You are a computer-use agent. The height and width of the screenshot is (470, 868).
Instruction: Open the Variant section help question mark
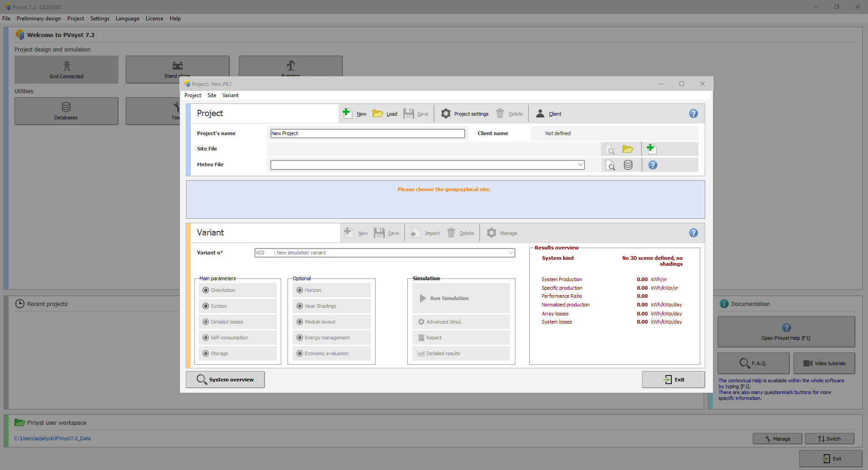693,233
